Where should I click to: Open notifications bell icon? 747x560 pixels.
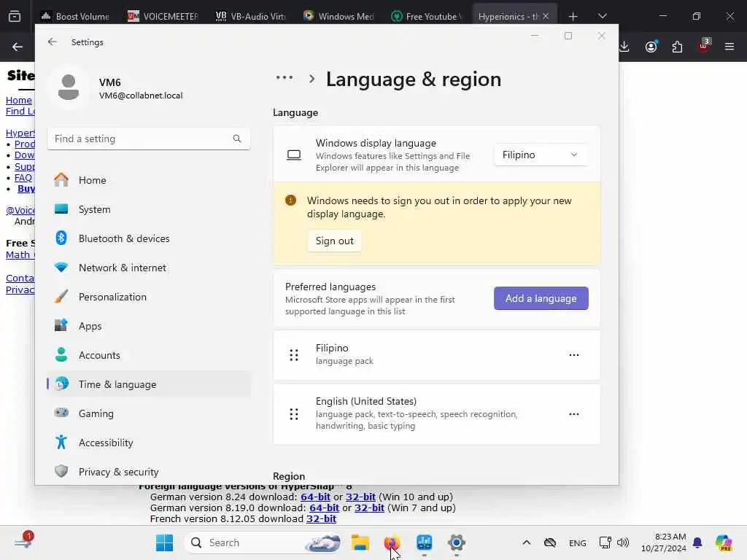pyautogui.click(x=697, y=542)
